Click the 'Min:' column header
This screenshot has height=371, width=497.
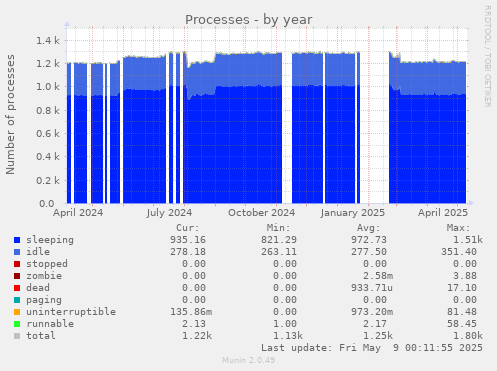(x=278, y=228)
